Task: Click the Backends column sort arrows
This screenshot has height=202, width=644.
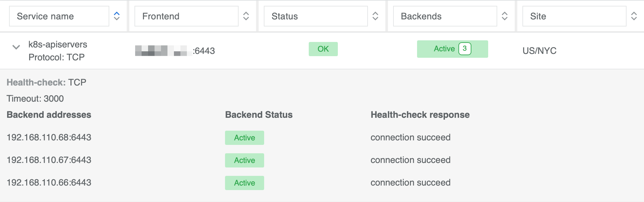Action: pos(505,16)
